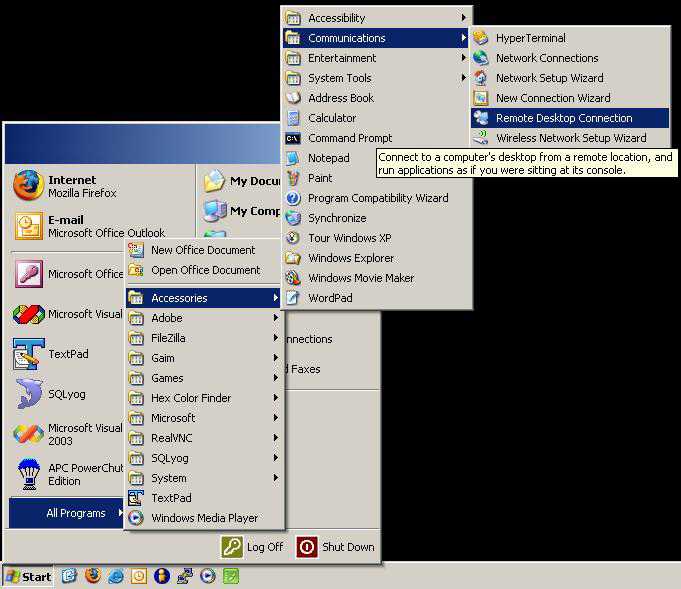
Task: Open New Connection Wizard
Action: pos(570,98)
